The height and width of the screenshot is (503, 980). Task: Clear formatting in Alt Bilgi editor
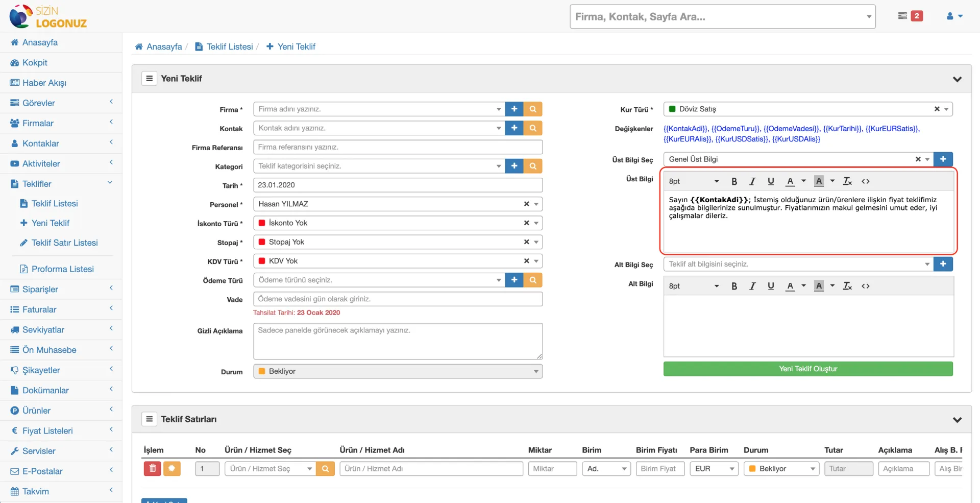pyautogui.click(x=847, y=286)
